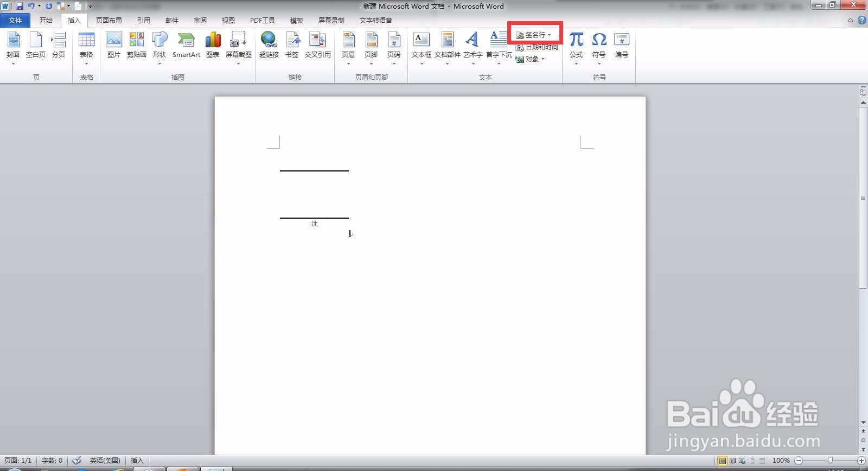The height and width of the screenshot is (471, 868).
Task: Open the screen recording (屏幕录制) tab
Action: [331, 20]
